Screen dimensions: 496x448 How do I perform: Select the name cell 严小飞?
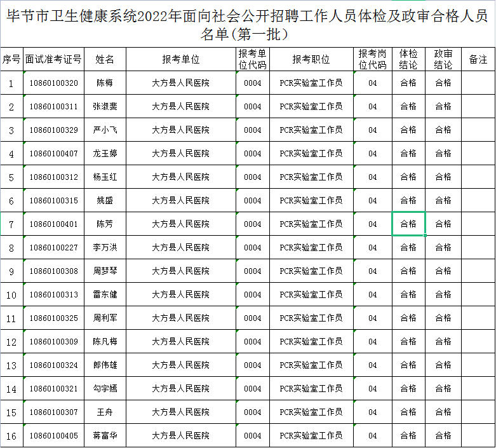click(105, 130)
